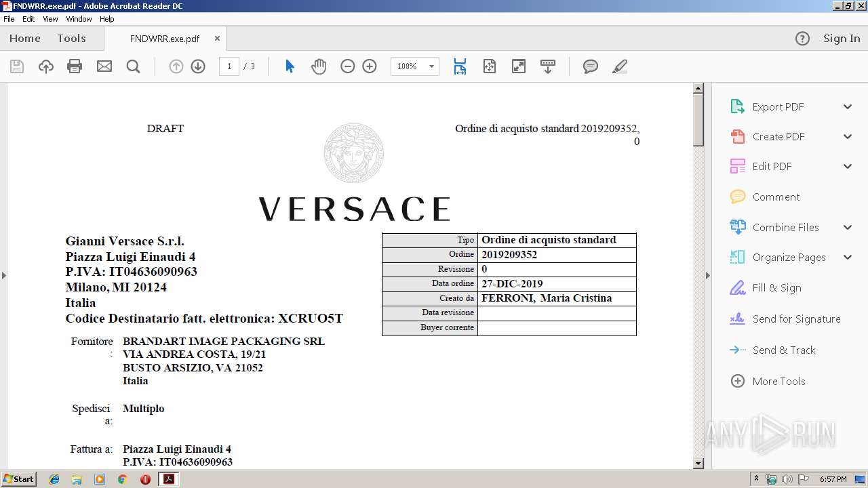Click the Edit PDF label
868x488 pixels.
click(x=772, y=167)
